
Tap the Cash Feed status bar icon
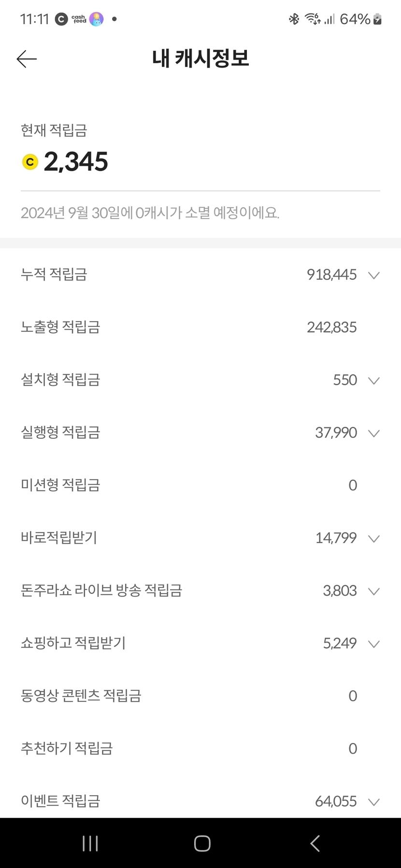(x=79, y=19)
